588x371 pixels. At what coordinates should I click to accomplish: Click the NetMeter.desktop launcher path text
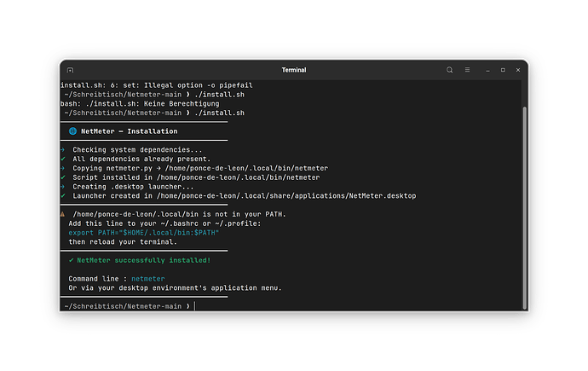(286, 196)
